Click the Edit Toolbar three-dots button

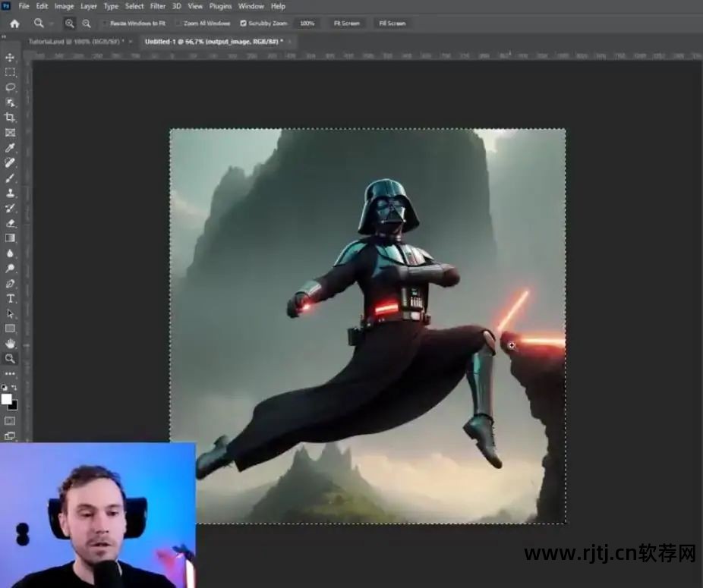[x=10, y=373]
